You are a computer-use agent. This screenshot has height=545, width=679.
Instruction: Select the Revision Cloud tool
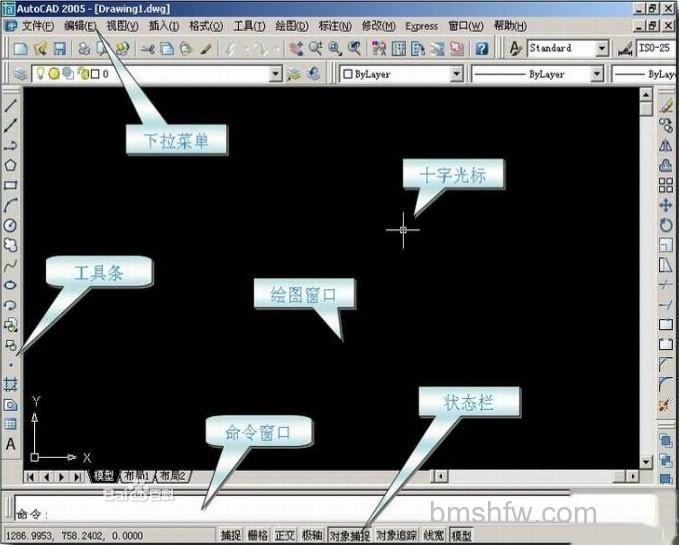coord(10,245)
